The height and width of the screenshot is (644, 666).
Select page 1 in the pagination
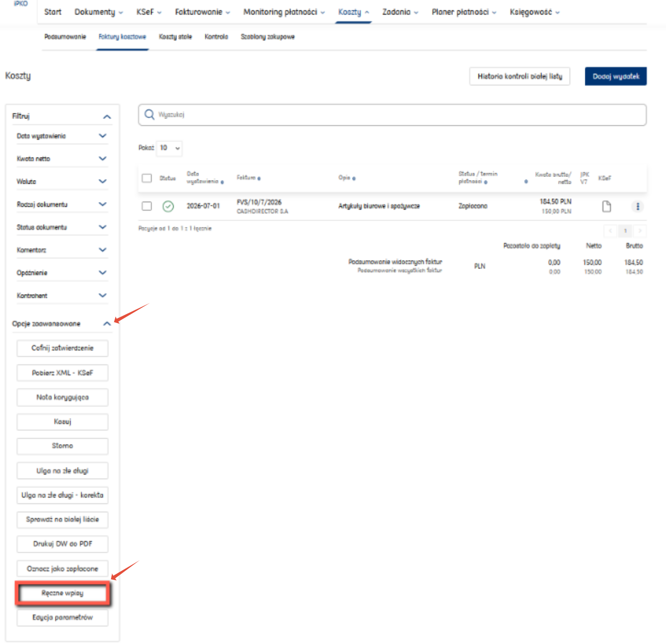click(625, 231)
